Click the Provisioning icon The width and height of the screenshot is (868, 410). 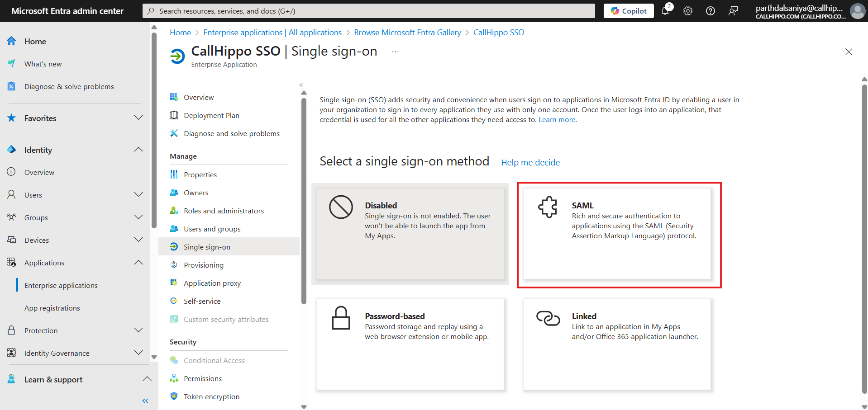[x=174, y=265]
